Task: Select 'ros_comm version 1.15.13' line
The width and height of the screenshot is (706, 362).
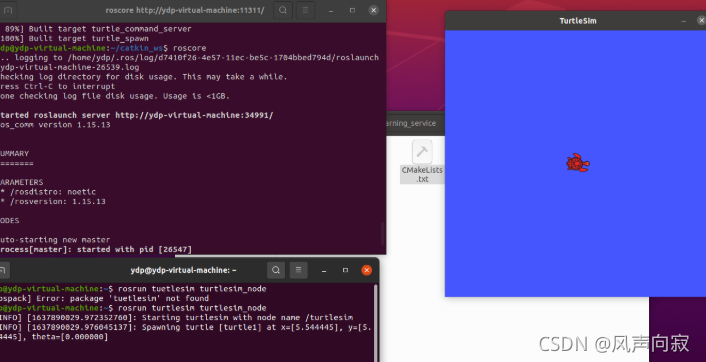Action: click(x=55, y=125)
